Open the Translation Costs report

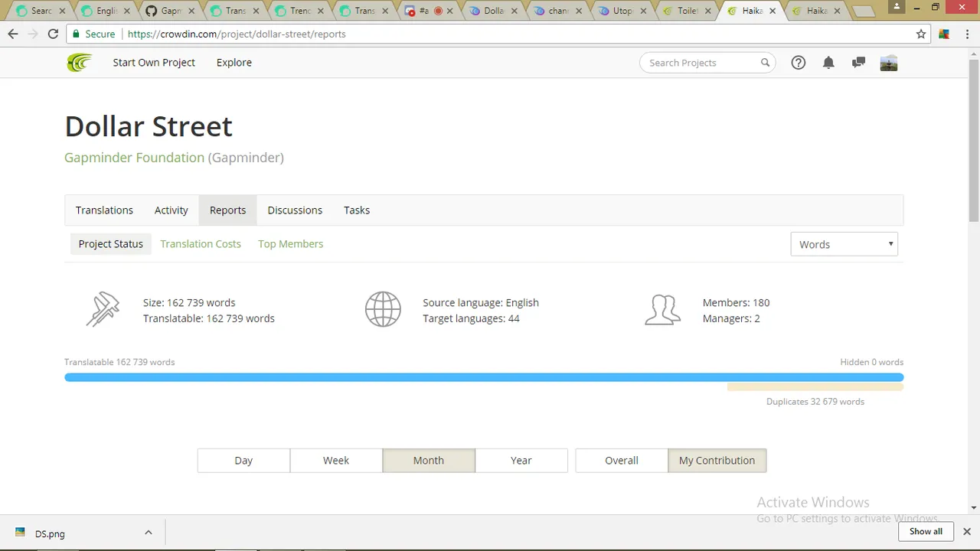pyautogui.click(x=201, y=244)
